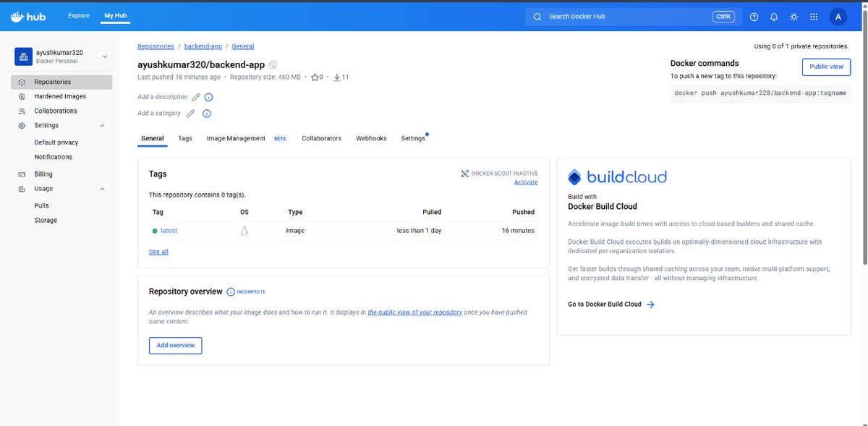Click Repositories breadcrumb link
Screen dimensions: 868x426
[x=156, y=46]
